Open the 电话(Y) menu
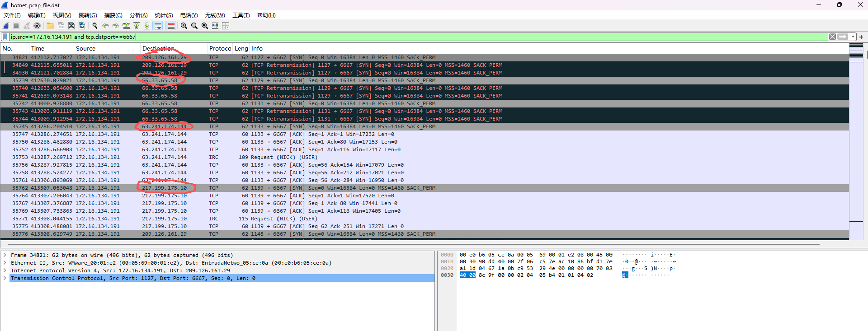 189,15
